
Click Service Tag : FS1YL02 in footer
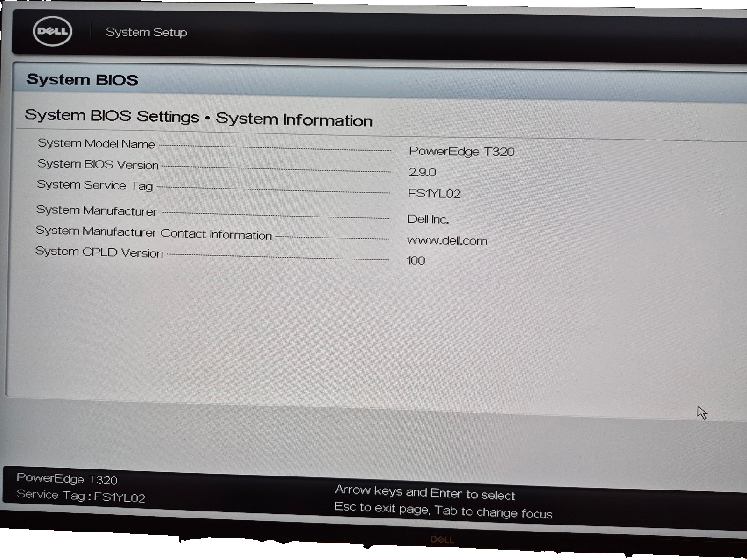tap(81, 496)
